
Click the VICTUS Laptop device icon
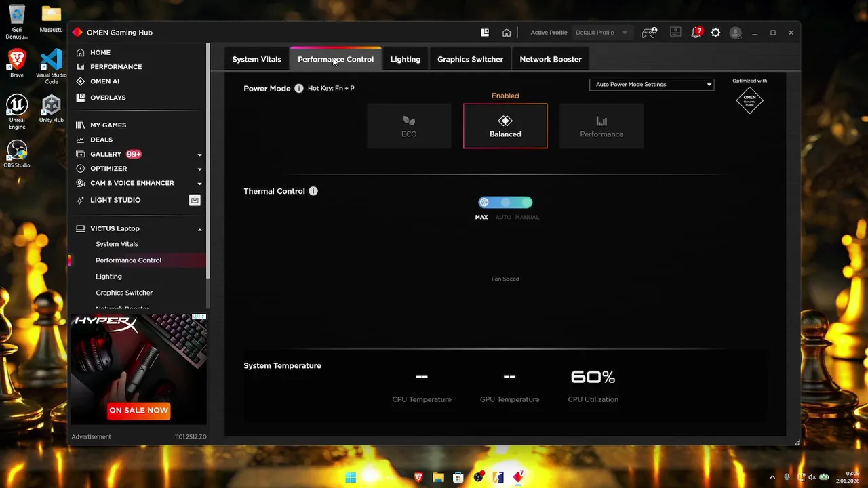(x=81, y=228)
